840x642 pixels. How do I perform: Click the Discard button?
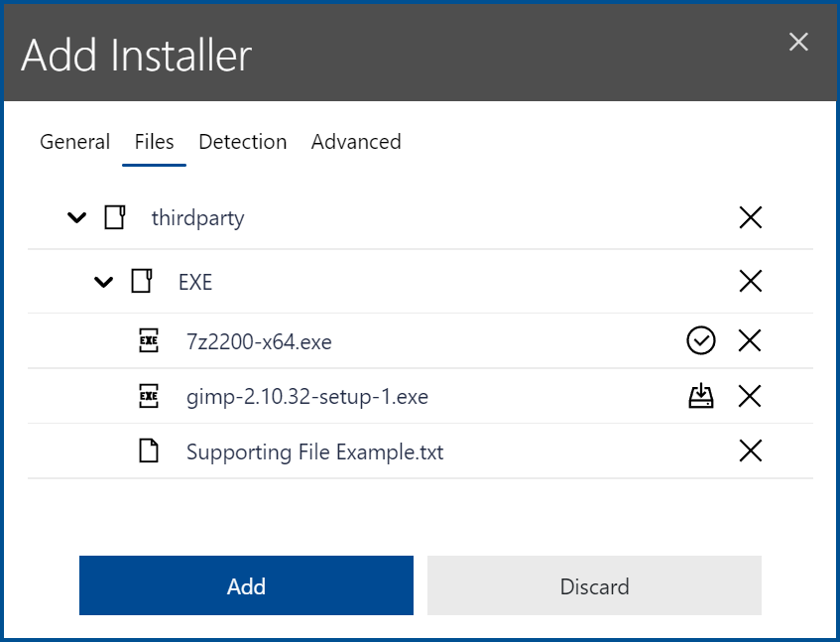coord(595,585)
